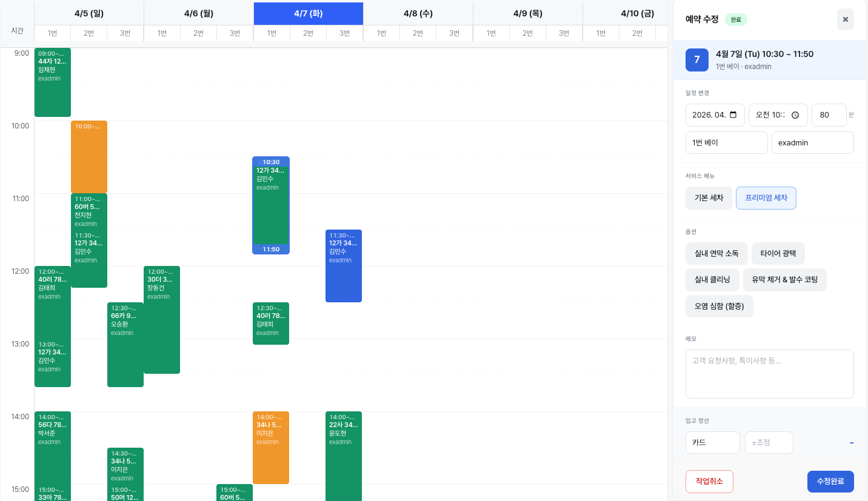The height and width of the screenshot is (501, 868).
Task: Select the 4/7 (화) date header
Action: pos(308,13)
